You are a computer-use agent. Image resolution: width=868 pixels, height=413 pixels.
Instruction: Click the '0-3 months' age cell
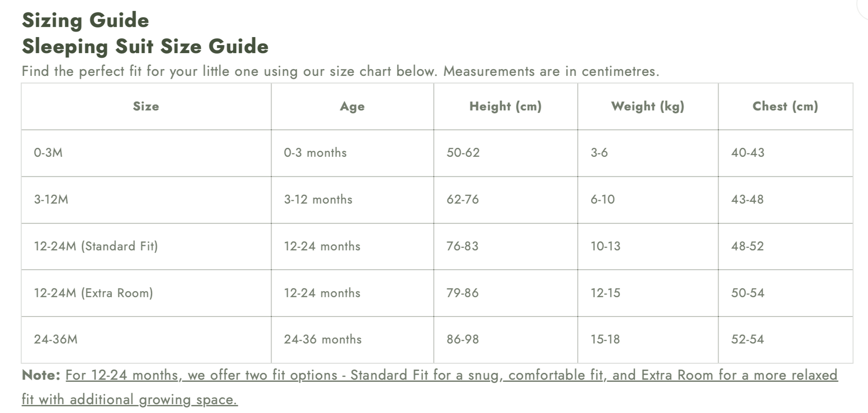pos(315,153)
